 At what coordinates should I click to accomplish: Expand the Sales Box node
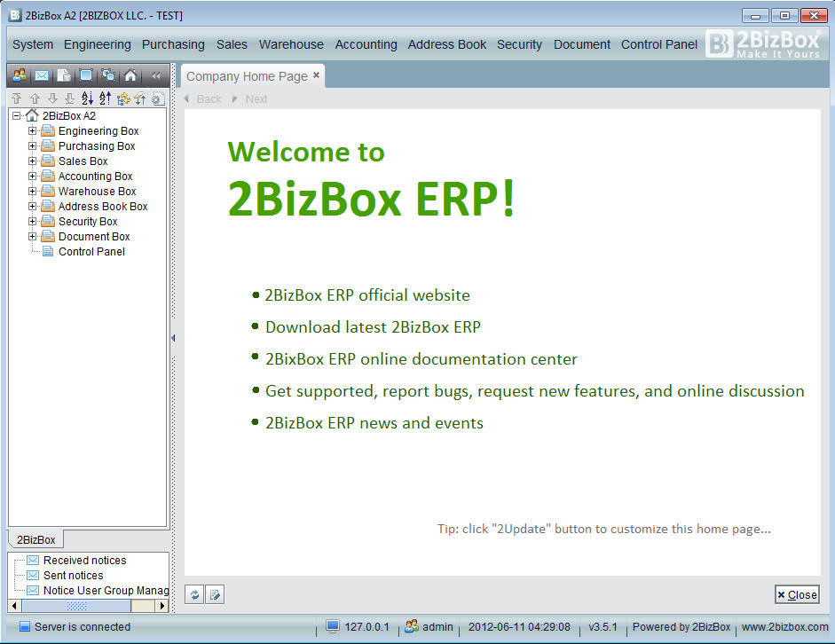pyautogui.click(x=33, y=161)
